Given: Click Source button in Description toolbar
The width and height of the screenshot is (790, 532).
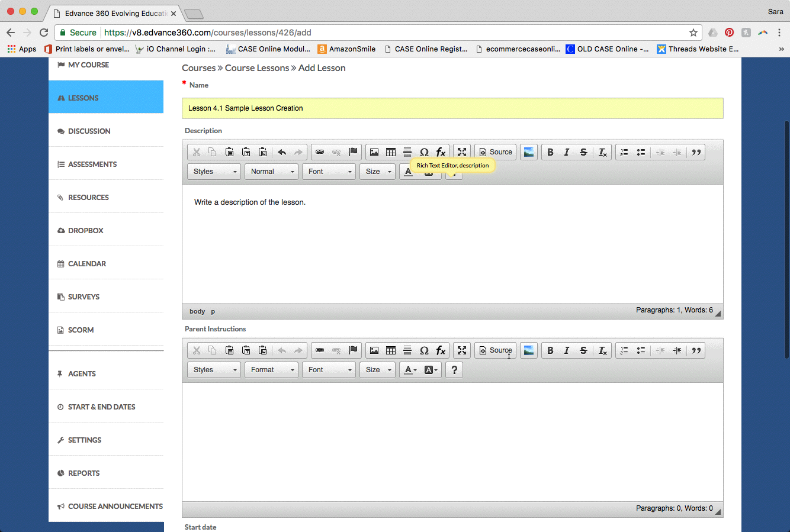Looking at the screenshot, I should click(495, 152).
